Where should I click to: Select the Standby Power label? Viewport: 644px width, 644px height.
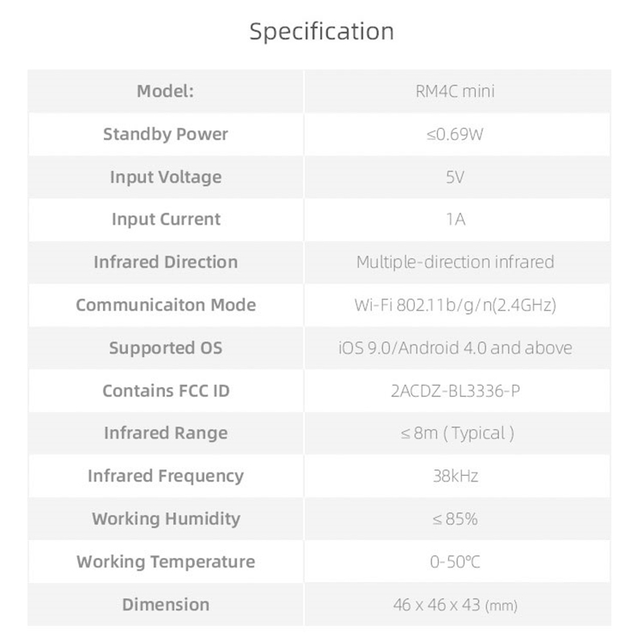click(x=166, y=134)
